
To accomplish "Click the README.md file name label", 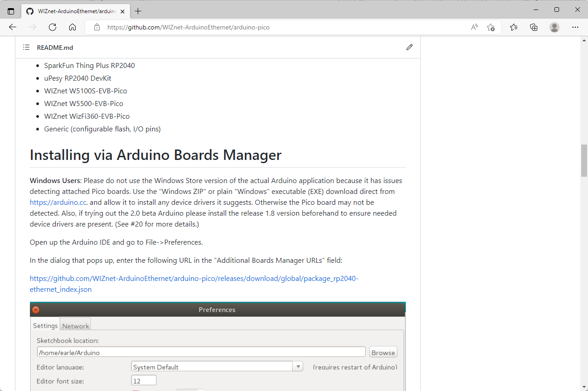I will [55, 47].
